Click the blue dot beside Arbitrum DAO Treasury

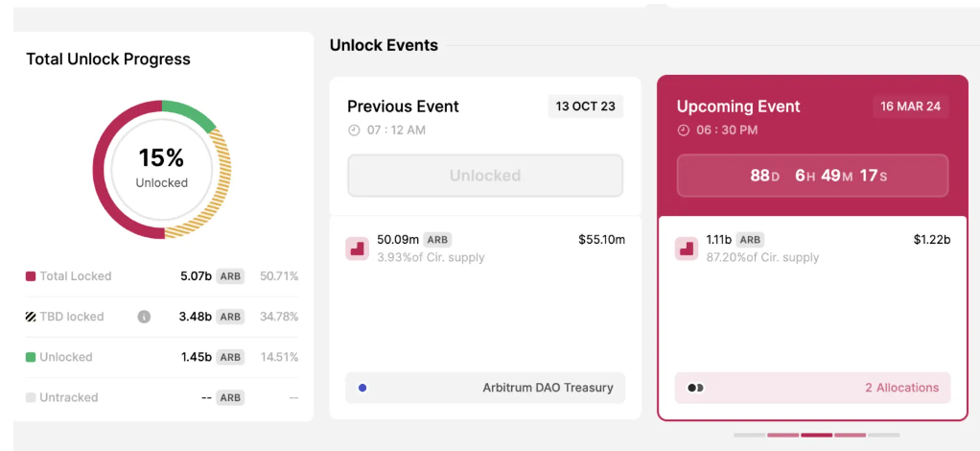click(x=362, y=388)
